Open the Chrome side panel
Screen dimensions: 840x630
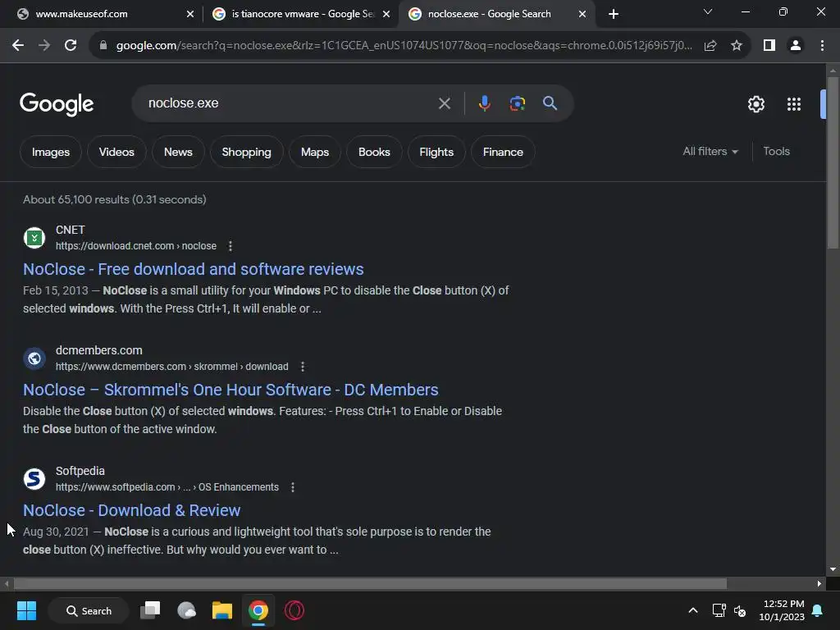pos(769,46)
